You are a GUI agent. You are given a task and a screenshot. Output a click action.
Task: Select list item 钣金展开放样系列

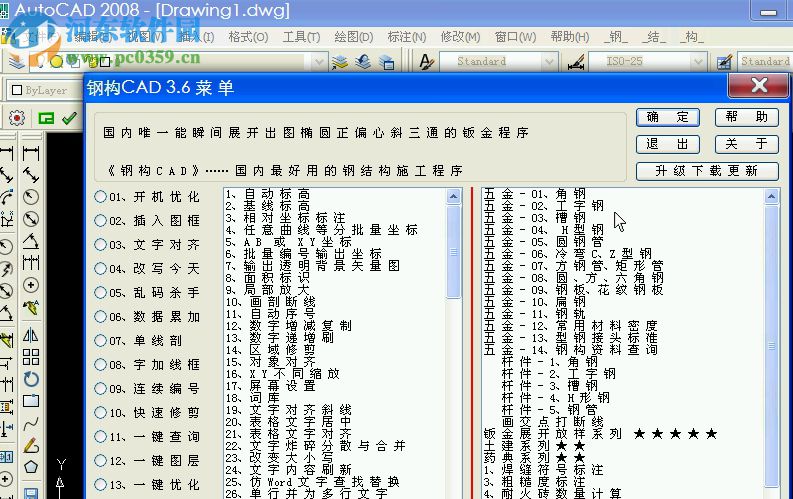pyautogui.click(x=601, y=434)
